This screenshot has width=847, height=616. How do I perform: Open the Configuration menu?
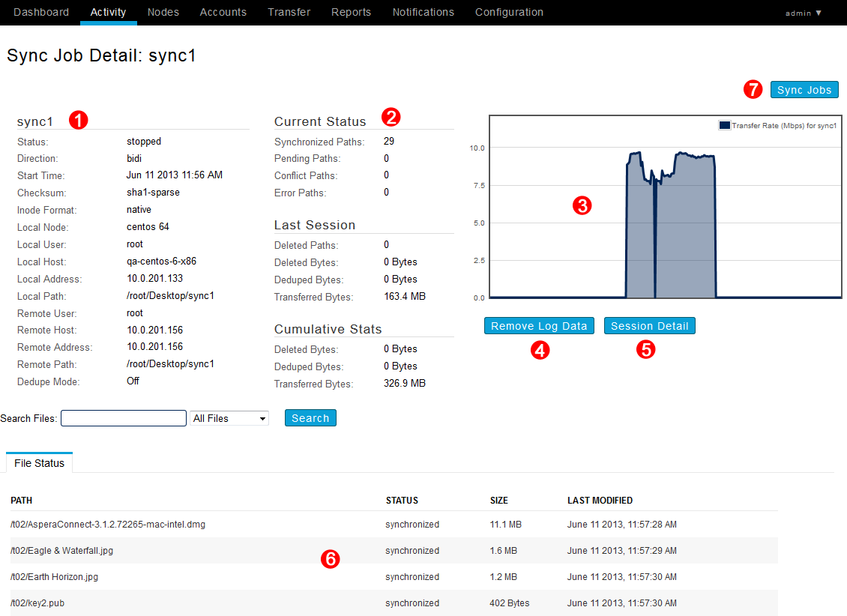tap(509, 12)
